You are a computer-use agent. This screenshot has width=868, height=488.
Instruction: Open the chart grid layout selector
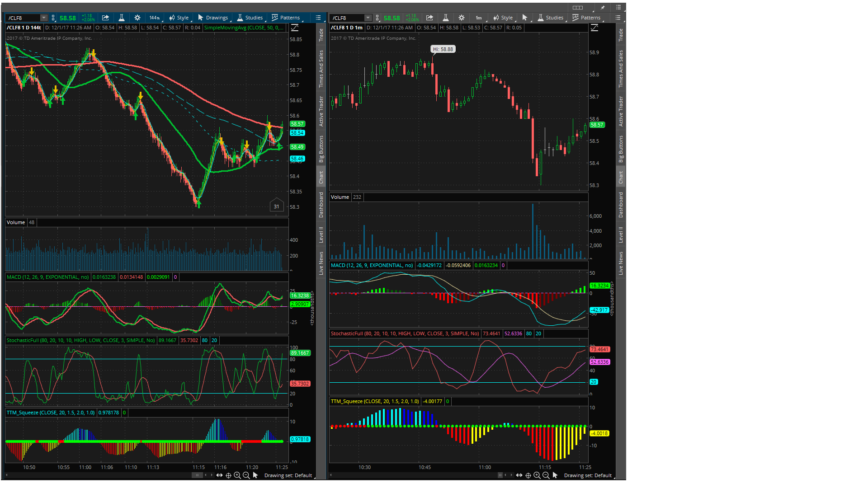[x=578, y=7]
